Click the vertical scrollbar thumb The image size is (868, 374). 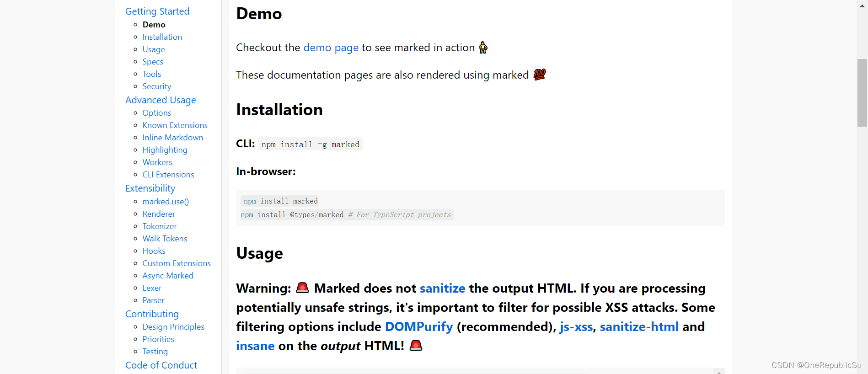[862, 92]
